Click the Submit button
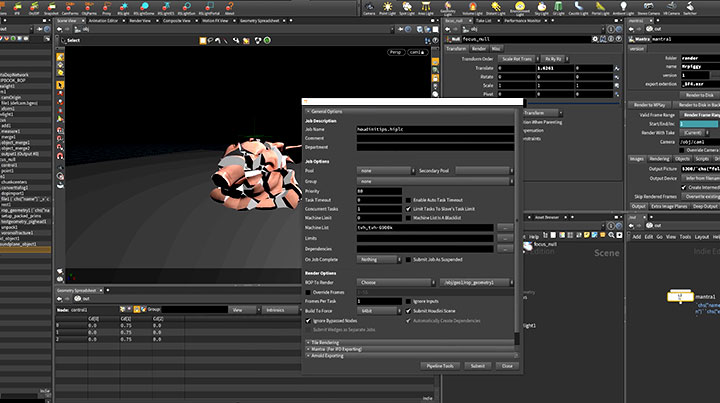Screen dimensions: 720x403 (477, 366)
